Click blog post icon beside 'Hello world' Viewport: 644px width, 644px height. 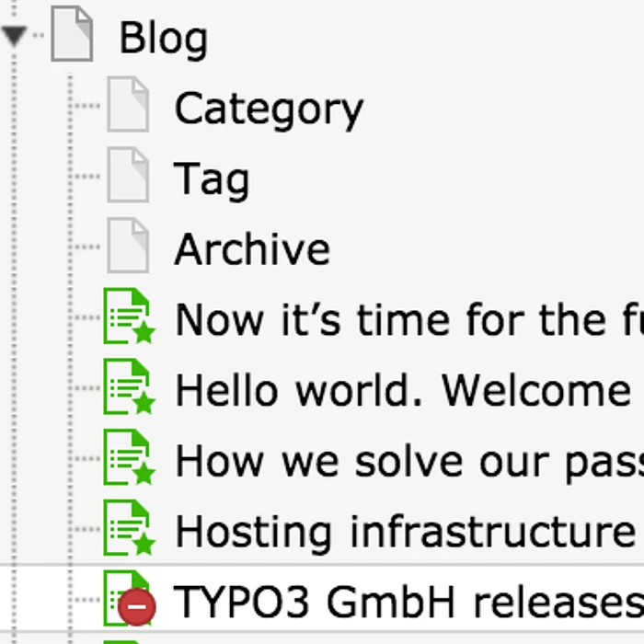tap(127, 388)
